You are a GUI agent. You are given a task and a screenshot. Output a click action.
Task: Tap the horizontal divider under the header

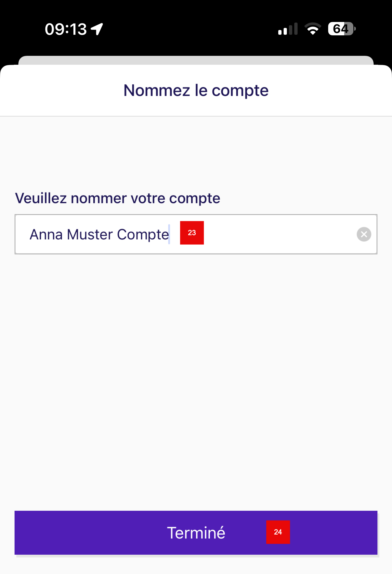(x=196, y=116)
